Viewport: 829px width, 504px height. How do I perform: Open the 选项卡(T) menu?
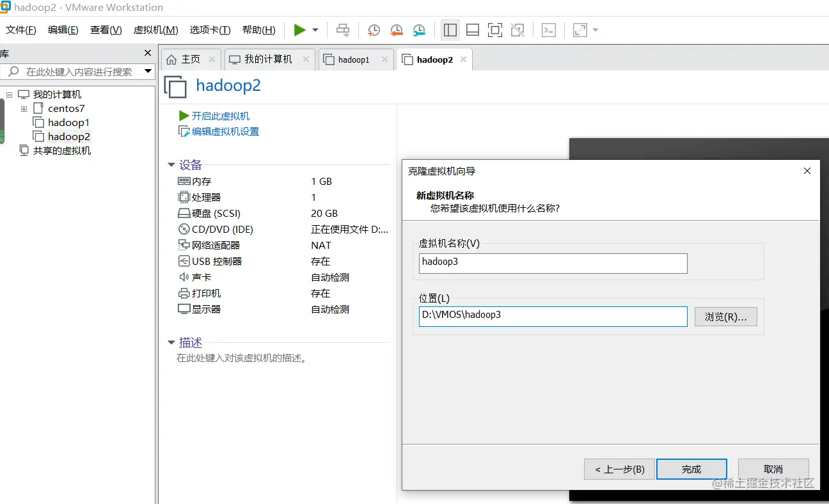point(210,30)
